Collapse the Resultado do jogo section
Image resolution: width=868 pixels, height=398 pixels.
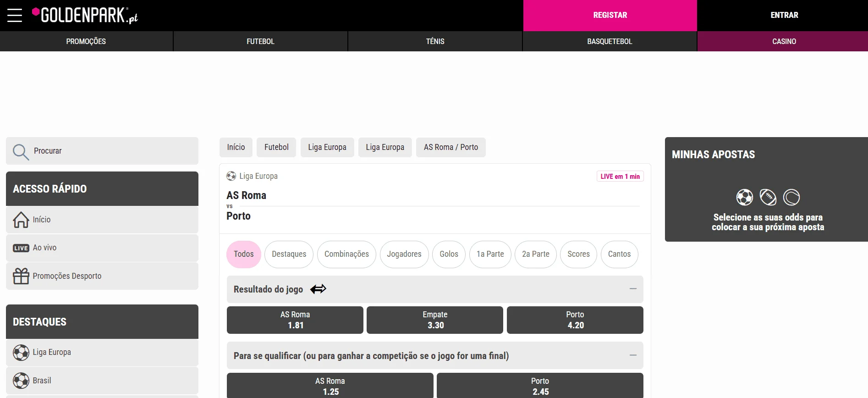click(633, 289)
